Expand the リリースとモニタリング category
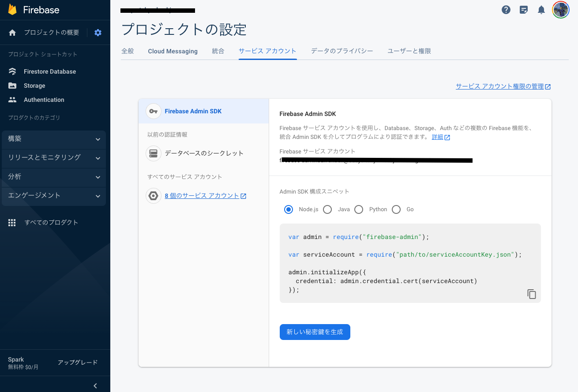This screenshot has width=578, height=392. 54,158
